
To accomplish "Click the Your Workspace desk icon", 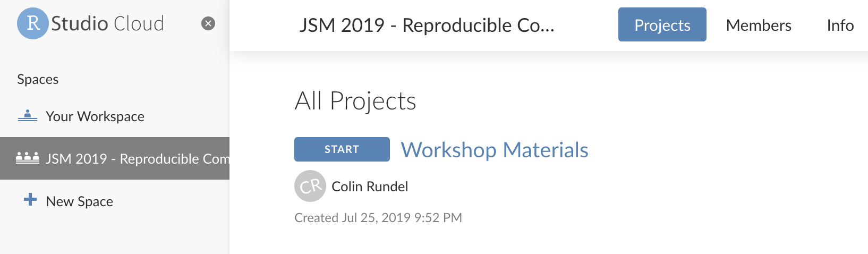I will click(28, 115).
